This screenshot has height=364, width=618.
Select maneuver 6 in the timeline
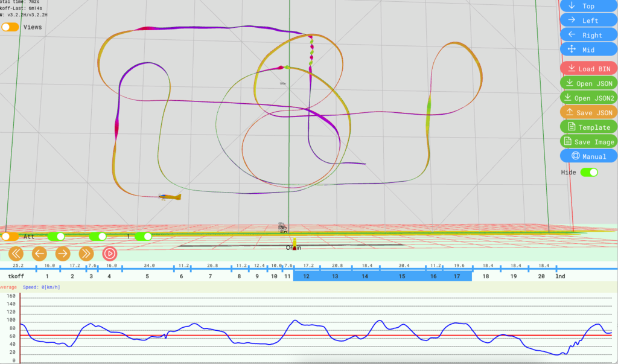(x=182, y=276)
